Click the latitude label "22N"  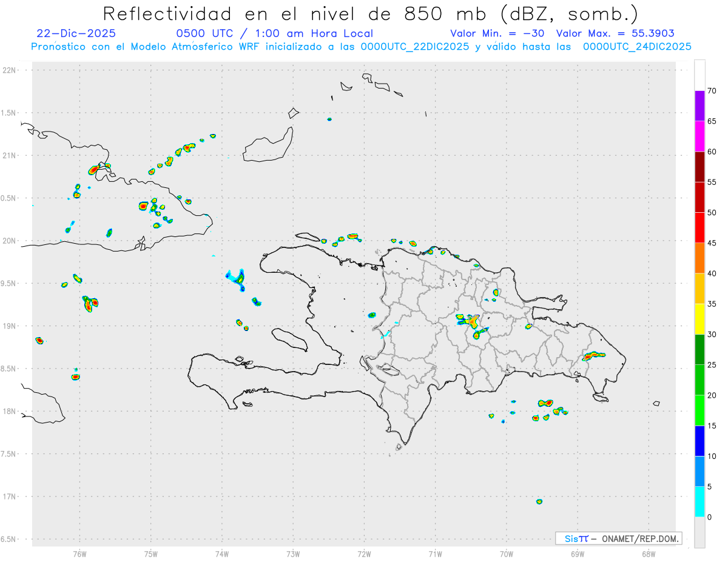coord(10,70)
